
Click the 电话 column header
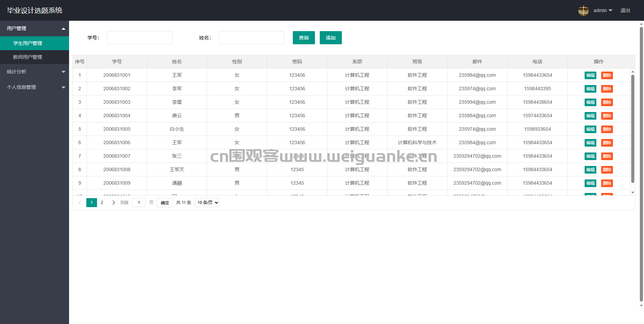click(537, 62)
